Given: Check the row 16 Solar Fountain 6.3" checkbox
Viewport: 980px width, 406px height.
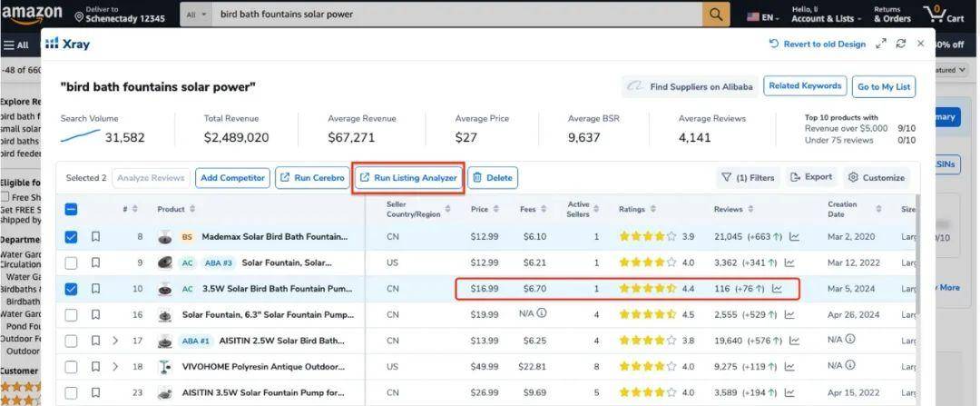Looking at the screenshot, I should click(x=72, y=314).
